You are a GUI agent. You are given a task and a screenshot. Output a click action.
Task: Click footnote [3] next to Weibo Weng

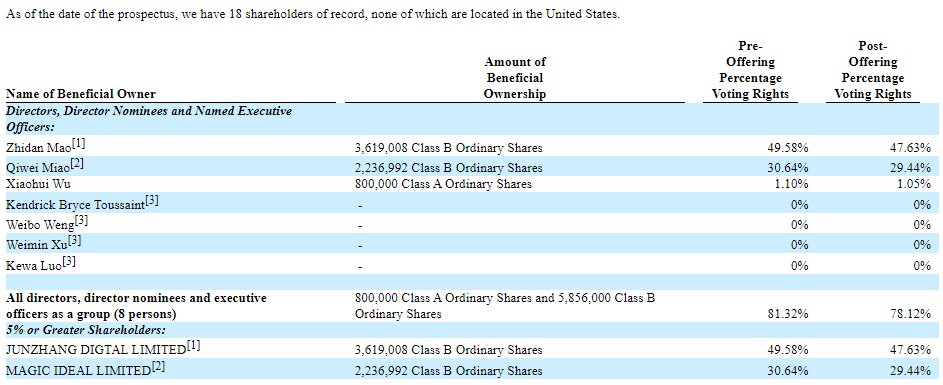[x=81, y=222]
